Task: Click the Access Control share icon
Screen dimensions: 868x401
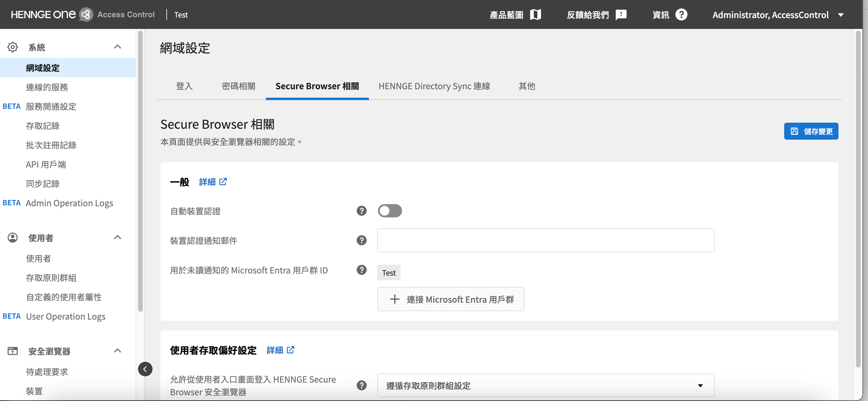Action: (x=86, y=14)
